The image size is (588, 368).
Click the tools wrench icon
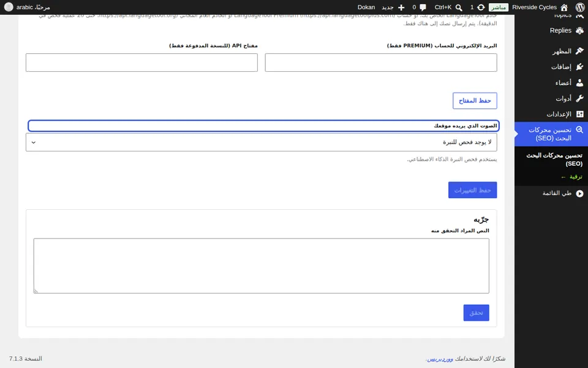pyautogui.click(x=580, y=98)
